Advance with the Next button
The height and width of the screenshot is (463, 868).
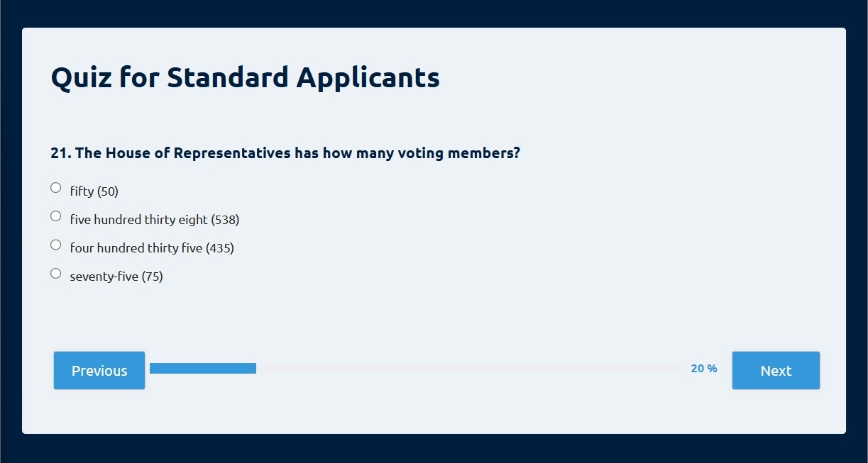(776, 370)
